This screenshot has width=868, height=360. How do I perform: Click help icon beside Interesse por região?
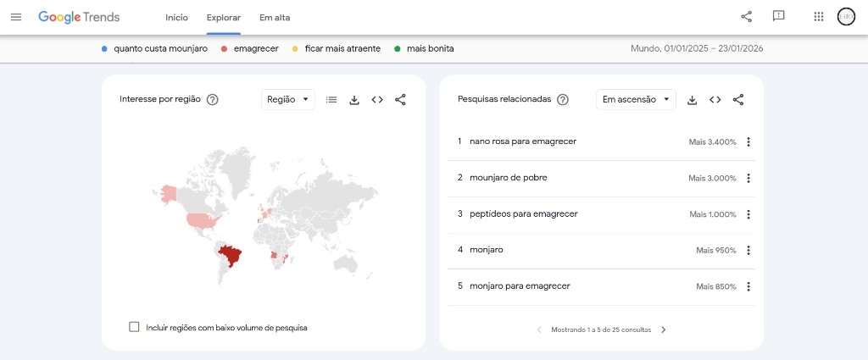[213, 100]
